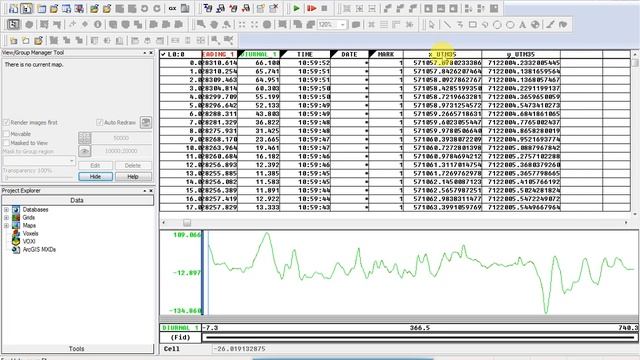
Task: Expand the Grids tree node
Action: click(6, 218)
